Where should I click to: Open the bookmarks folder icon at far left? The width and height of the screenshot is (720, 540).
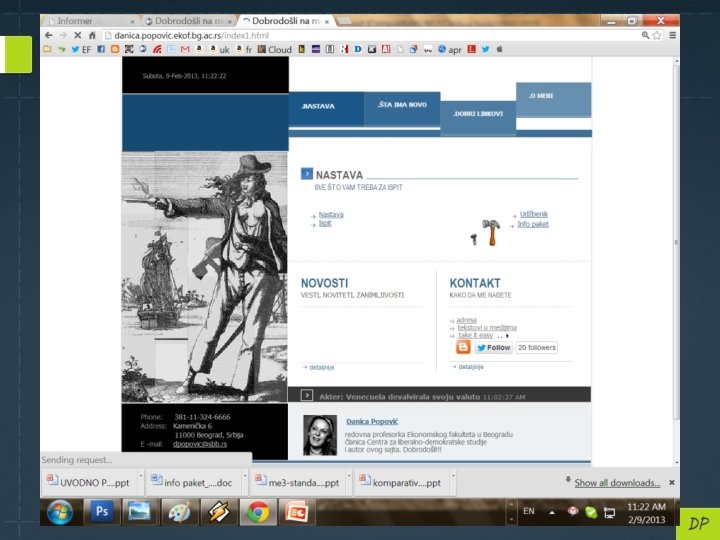47,49
